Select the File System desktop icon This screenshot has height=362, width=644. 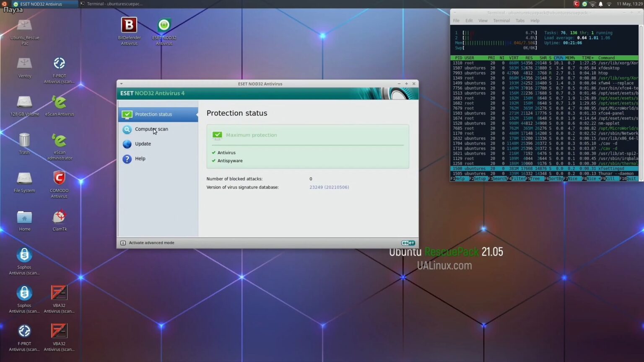tap(24, 178)
